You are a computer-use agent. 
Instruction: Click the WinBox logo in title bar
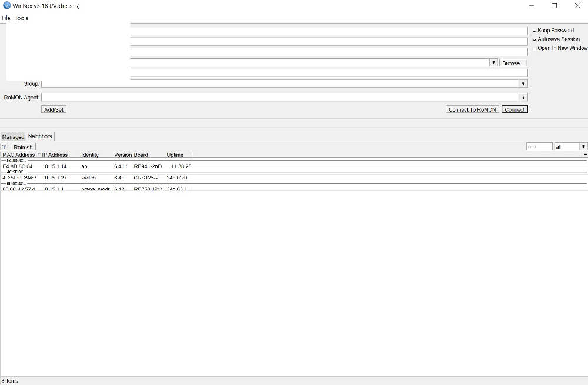[6, 6]
